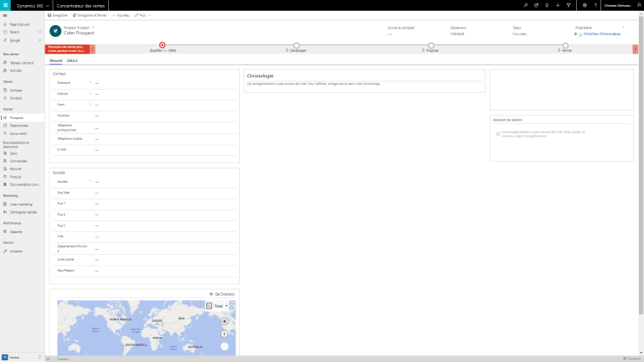Image resolution: width=644 pixels, height=362 pixels.
Task: Zoom in on the map
Action: (x=225, y=334)
